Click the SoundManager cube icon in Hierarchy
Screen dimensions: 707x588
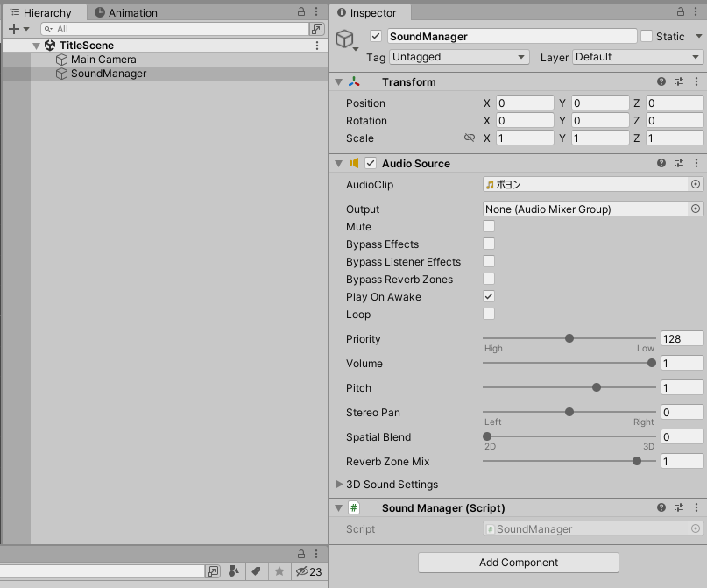tap(61, 74)
